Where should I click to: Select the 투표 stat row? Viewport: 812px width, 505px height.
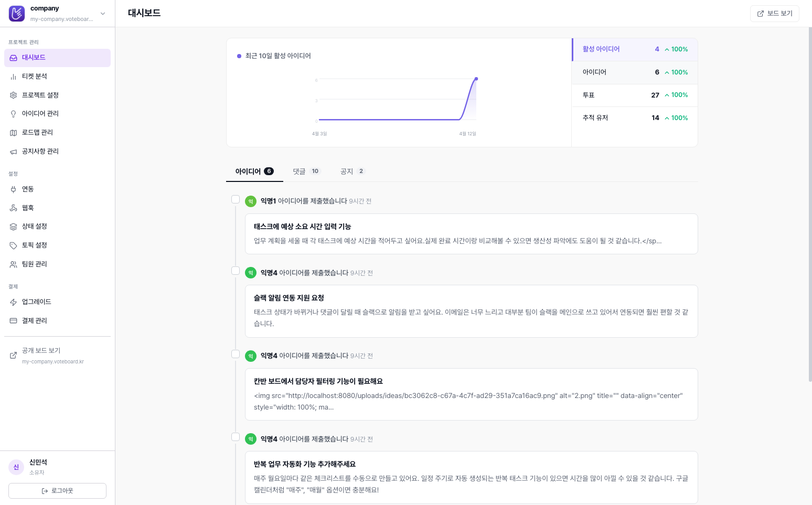(x=635, y=95)
